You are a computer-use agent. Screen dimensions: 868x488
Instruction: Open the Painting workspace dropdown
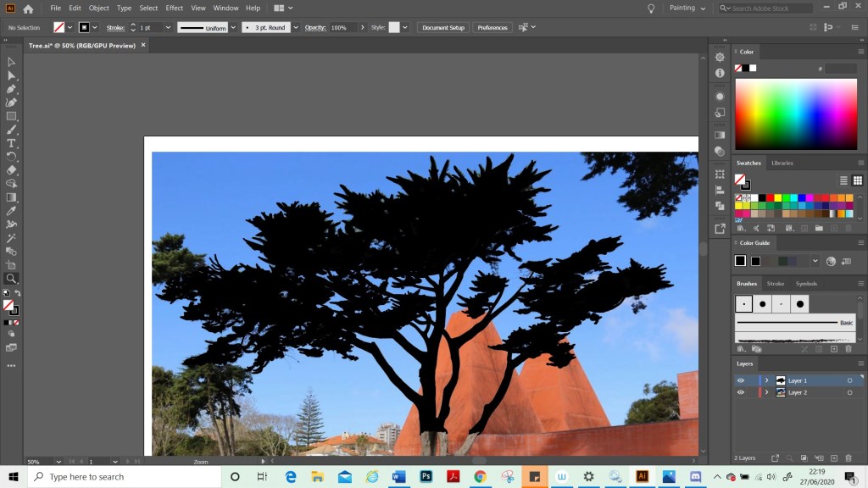[687, 8]
